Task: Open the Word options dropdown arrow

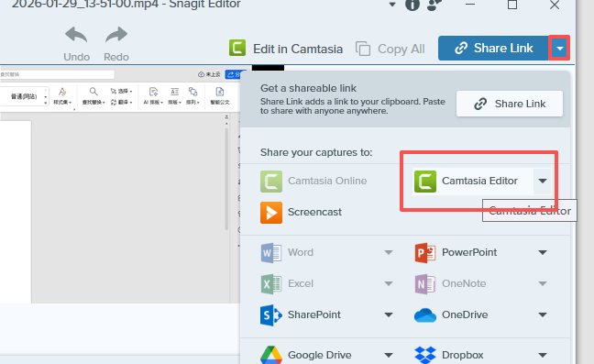Action: (x=389, y=253)
